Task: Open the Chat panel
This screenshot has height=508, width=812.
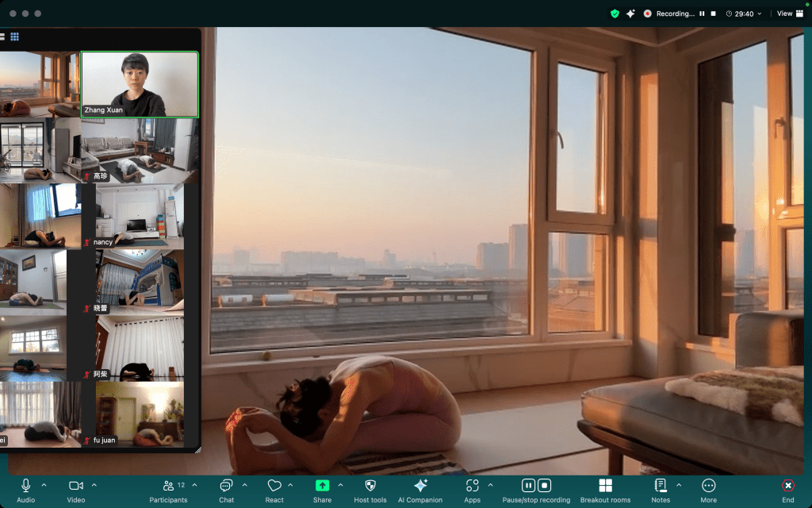Action: (x=226, y=486)
